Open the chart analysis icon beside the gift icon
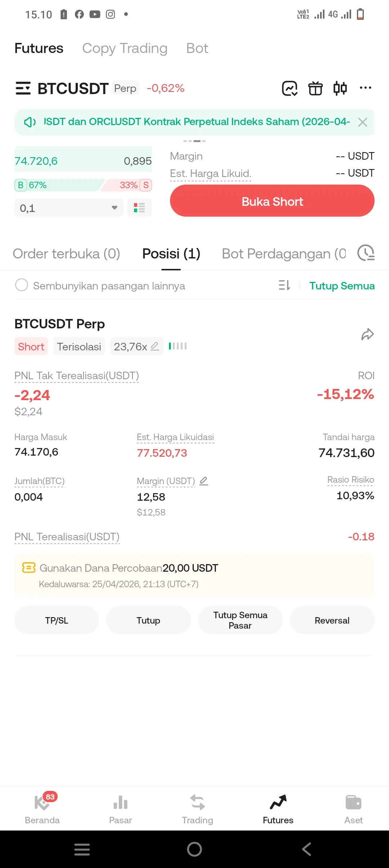This screenshot has width=389, height=868. tap(290, 88)
